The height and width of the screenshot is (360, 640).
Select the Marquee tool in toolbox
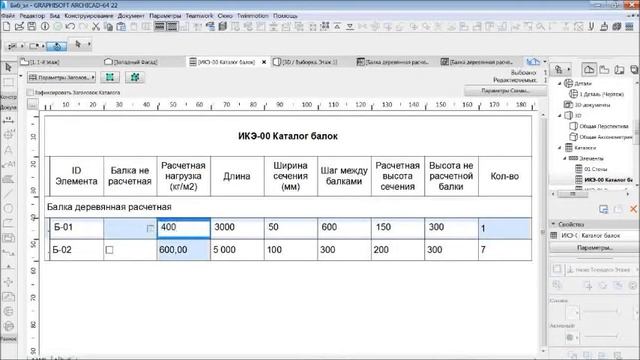point(8,82)
